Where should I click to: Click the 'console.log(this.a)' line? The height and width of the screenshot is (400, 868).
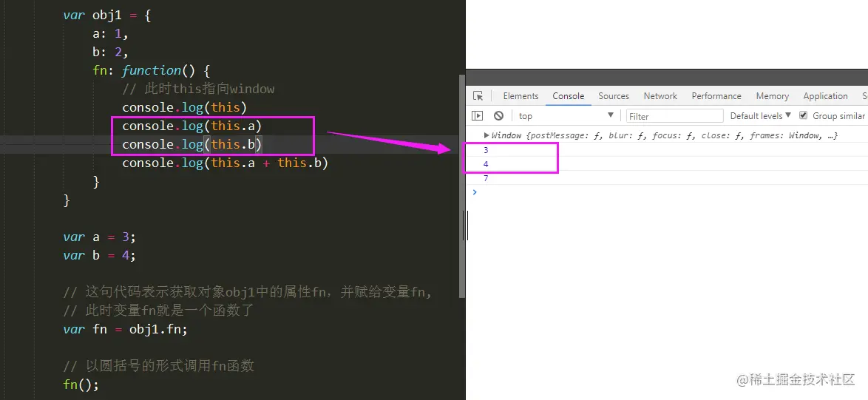pyautogui.click(x=191, y=126)
